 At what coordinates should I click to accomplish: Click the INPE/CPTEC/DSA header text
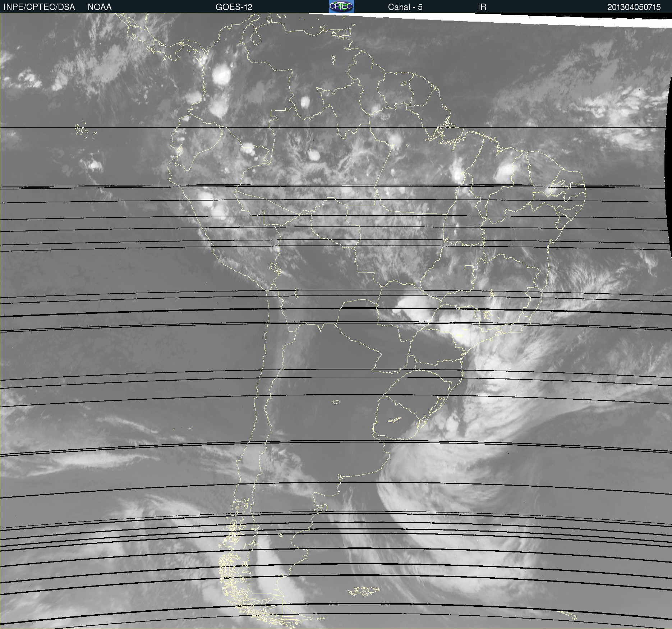coord(39,7)
